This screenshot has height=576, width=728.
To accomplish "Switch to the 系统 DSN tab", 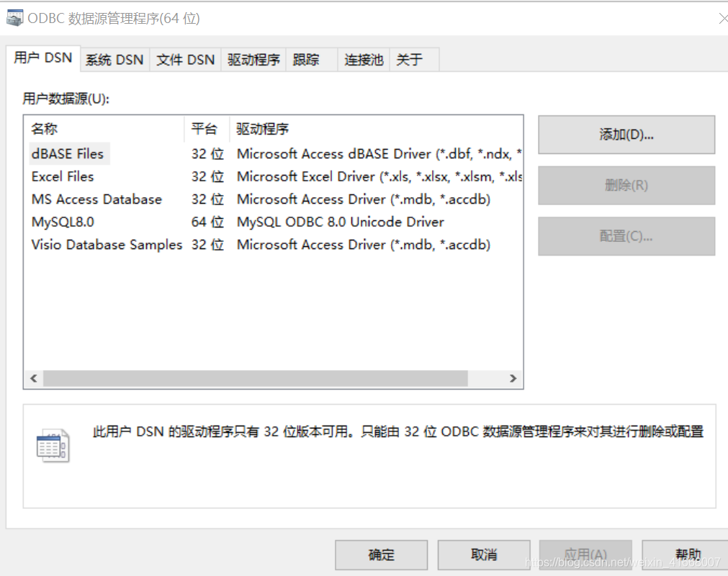I will [x=114, y=60].
